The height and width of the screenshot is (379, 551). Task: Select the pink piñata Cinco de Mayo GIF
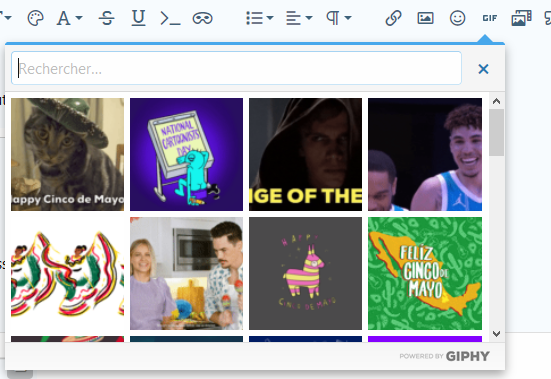coord(305,273)
